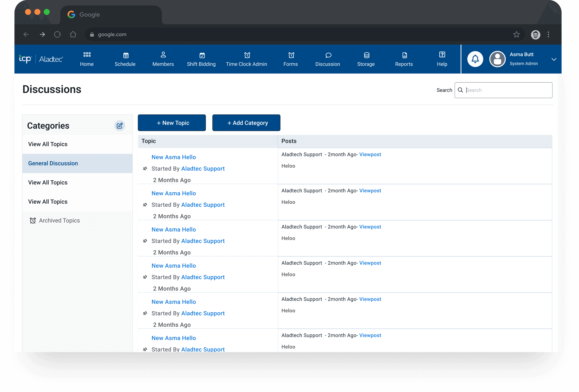
Task: Open first Viewpost link
Action: (x=370, y=154)
